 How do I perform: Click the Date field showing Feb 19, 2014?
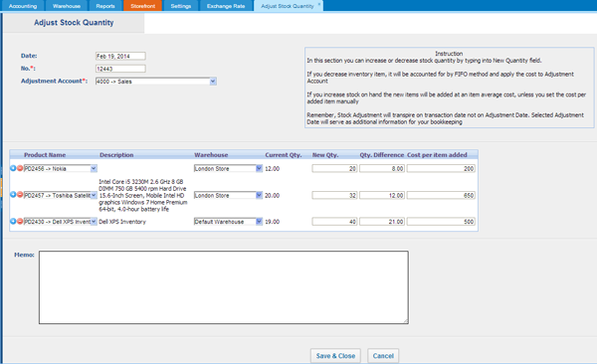(120, 56)
